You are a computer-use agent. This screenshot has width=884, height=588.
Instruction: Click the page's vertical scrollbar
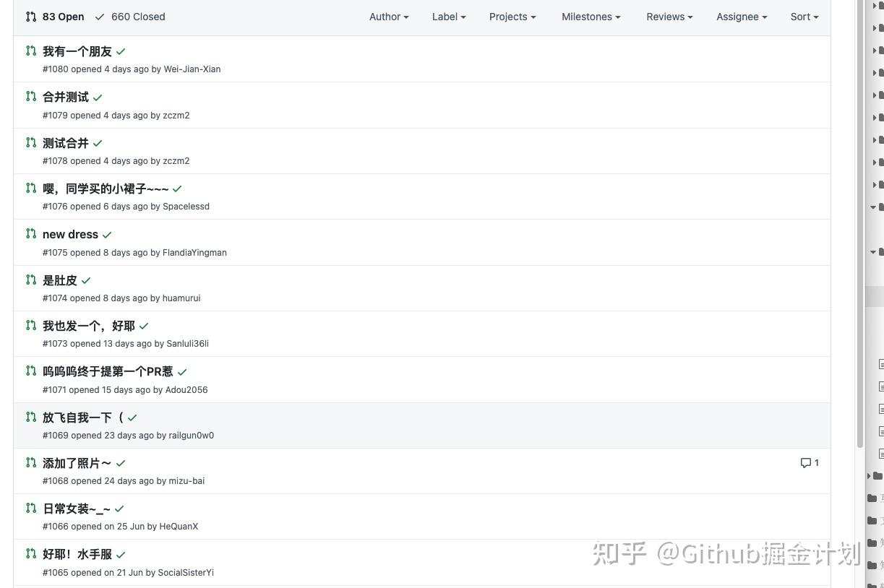tap(860, 224)
